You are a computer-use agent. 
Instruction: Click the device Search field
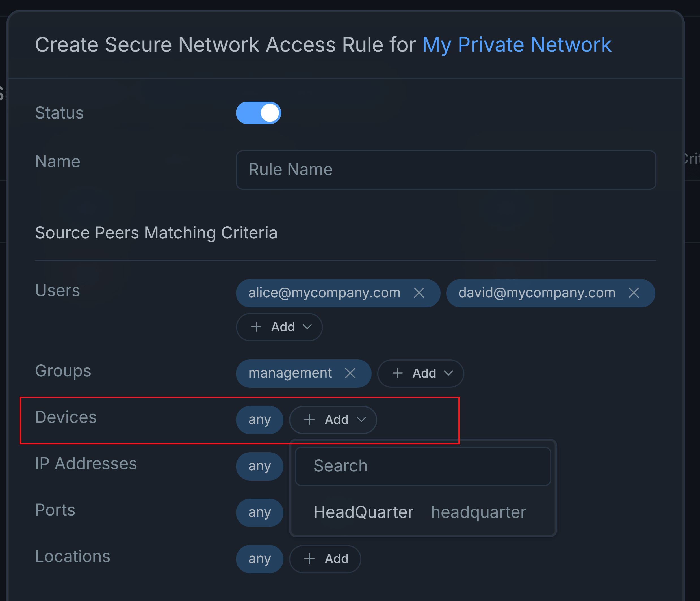pos(423,466)
